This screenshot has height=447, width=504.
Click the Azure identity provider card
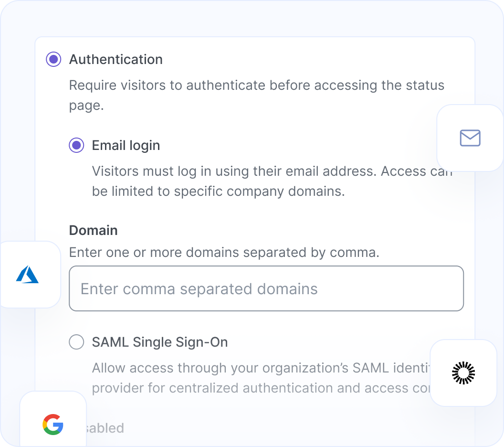point(28,275)
